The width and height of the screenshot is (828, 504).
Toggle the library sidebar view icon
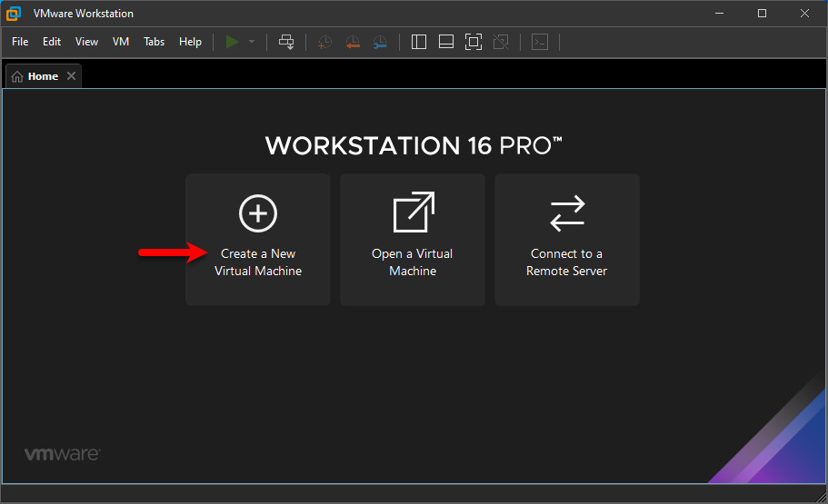419,42
